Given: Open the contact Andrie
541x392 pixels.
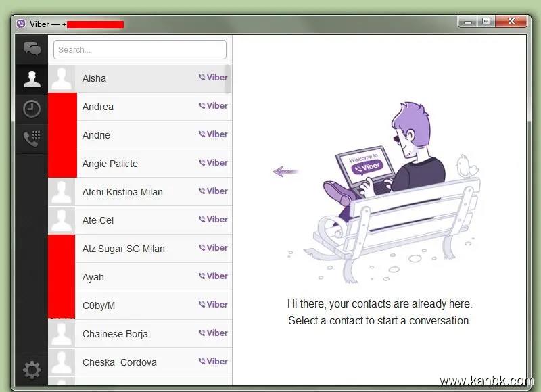Looking at the screenshot, I should pyautogui.click(x=96, y=135).
